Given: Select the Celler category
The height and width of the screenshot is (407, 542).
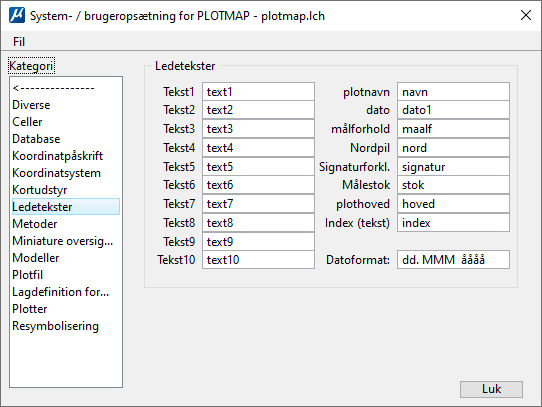Looking at the screenshot, I should 27,122.
